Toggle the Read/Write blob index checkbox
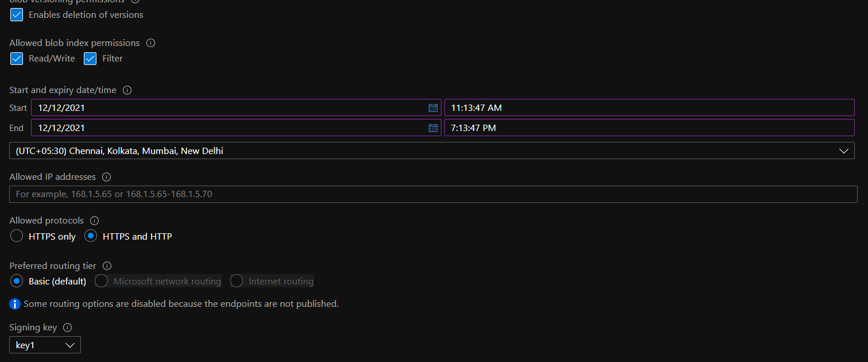This screenshot has height=362, width=868. pos(17,59)
